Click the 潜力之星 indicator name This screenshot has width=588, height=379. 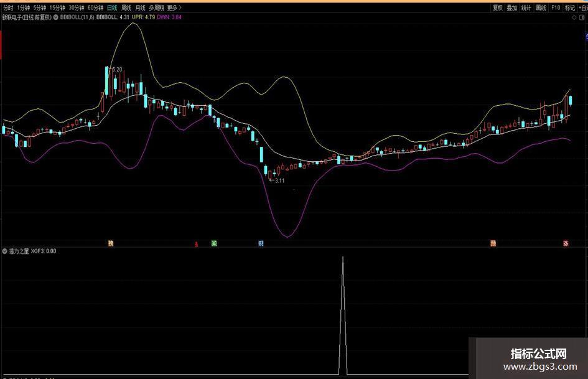(x=19, y=251)
